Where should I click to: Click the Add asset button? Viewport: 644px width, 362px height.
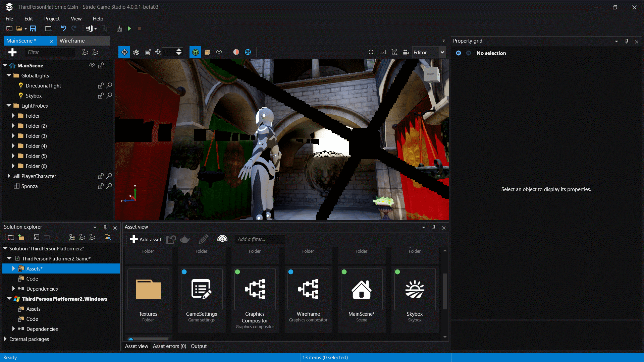(x=146, y=239)
